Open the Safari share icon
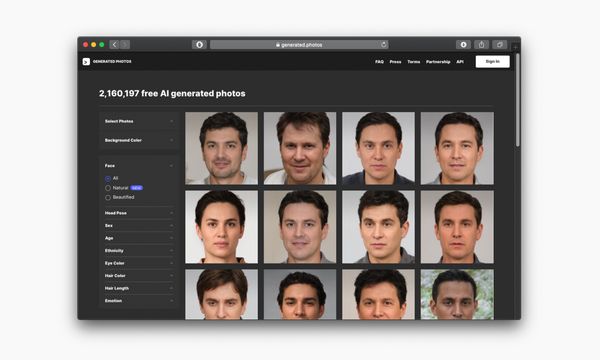The image size is (600, 360). [481, 45]
